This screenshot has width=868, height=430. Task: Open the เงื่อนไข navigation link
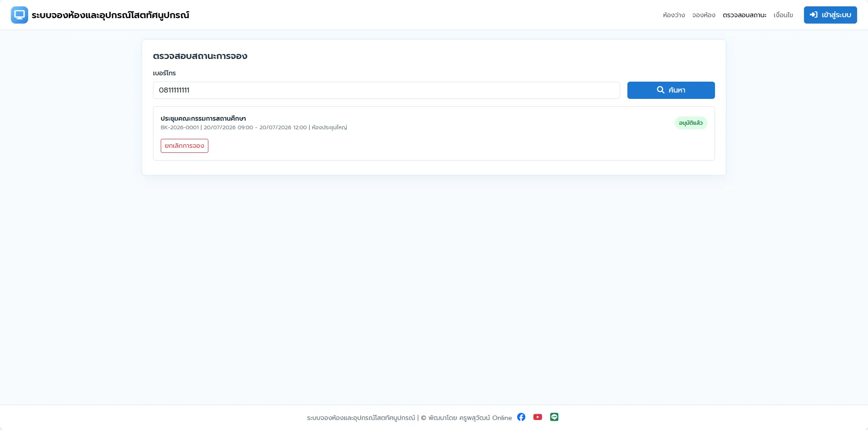[783, 15]
